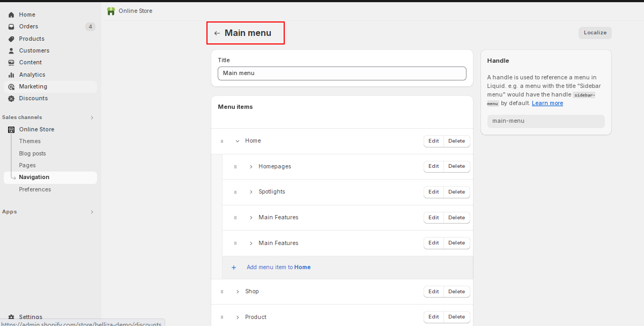This screenshot has height=326, width=644.
Task: Go to Blog posts page
Action: 33,153
